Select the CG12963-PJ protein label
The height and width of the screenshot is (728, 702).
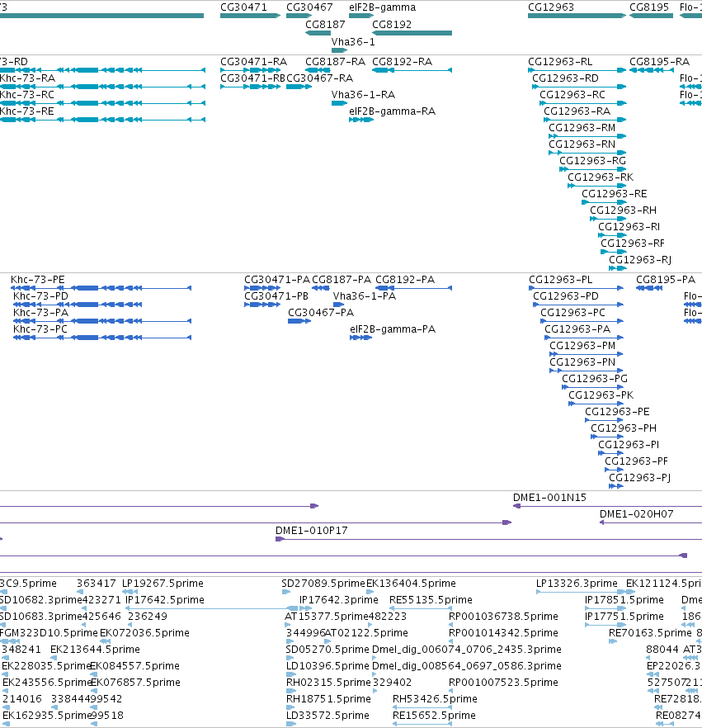tap(640, 478)
